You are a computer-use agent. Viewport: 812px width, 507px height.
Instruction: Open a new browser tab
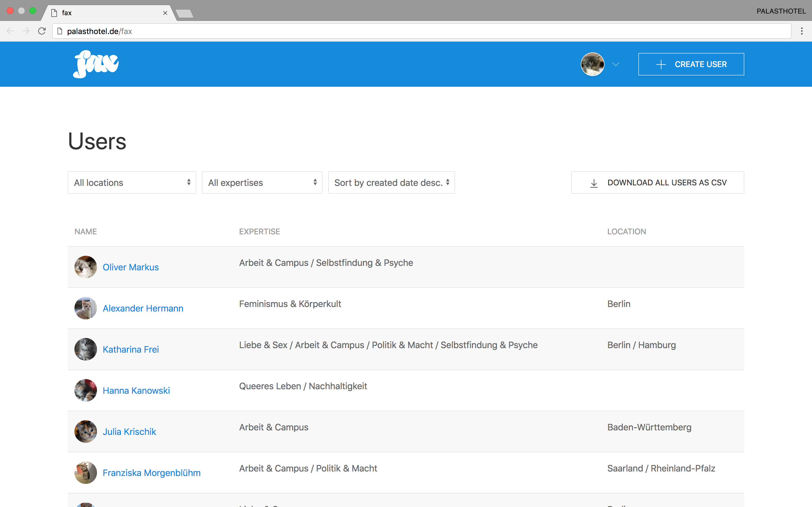(x=185, y=14)
